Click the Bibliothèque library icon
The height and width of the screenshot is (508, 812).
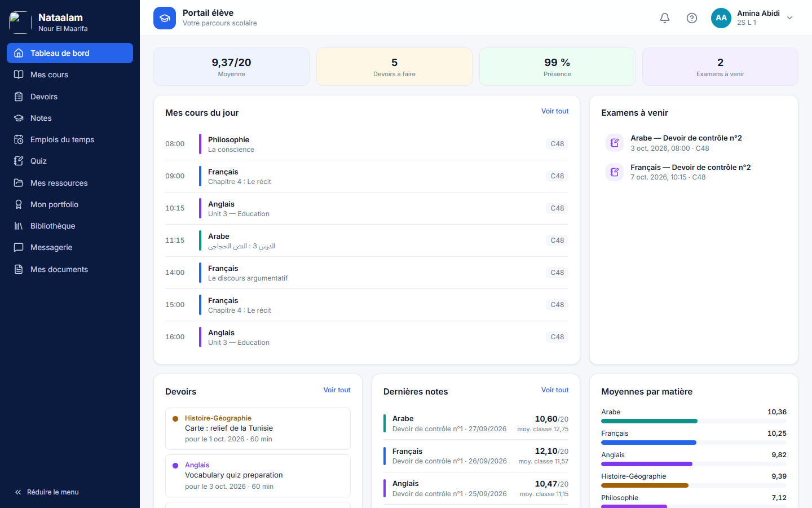point(19,226)
